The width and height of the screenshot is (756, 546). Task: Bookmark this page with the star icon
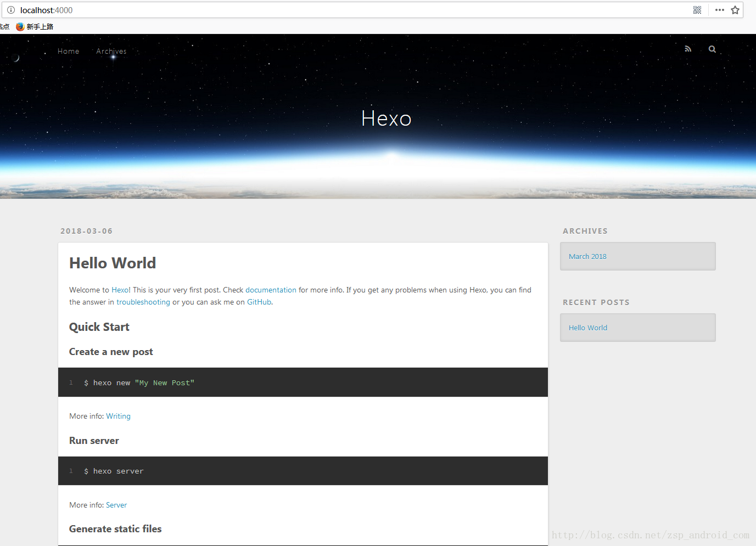tap(735, 10)
